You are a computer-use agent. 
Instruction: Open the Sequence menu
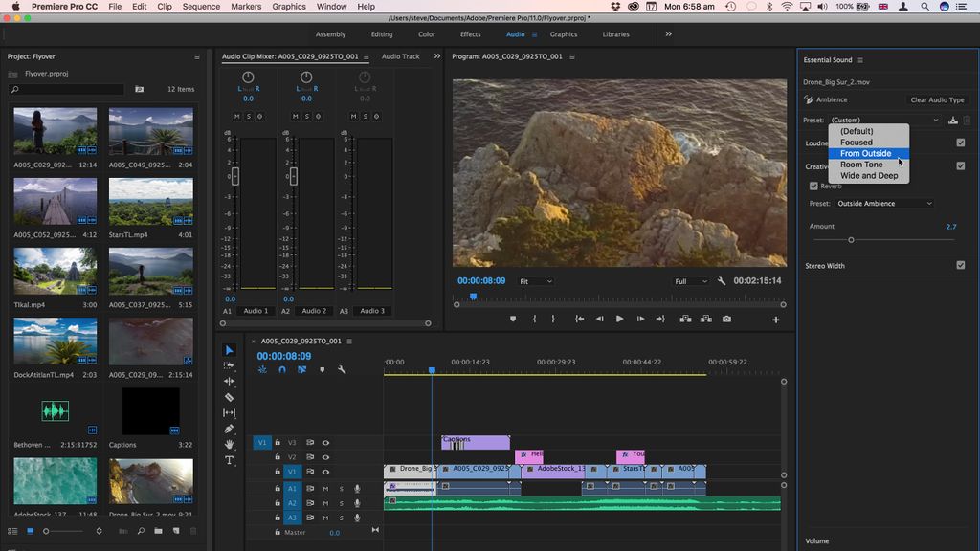tap(201, 6)
